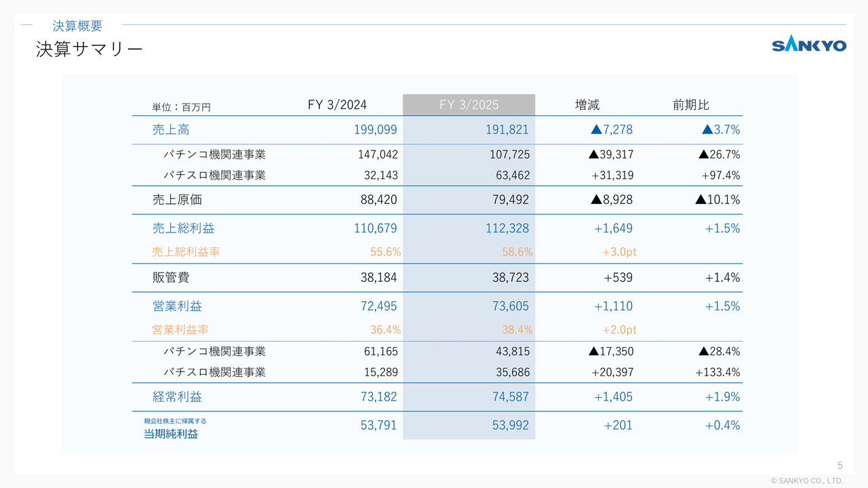Screen dimensions: 868x488
Task: Select the +1.9% cell
Action: [723, 396]
